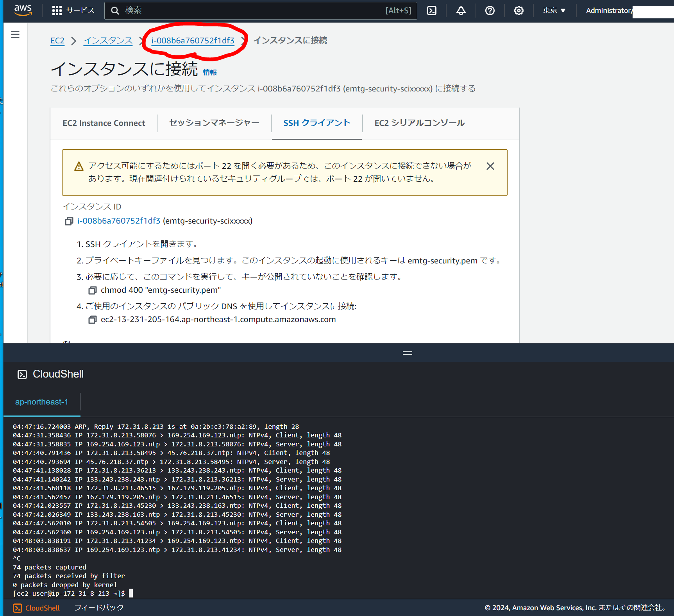674x616 pixels.
Task: Click the text chmod 400 "emtg-security.pem"
Action: click(x=161, y=290)
